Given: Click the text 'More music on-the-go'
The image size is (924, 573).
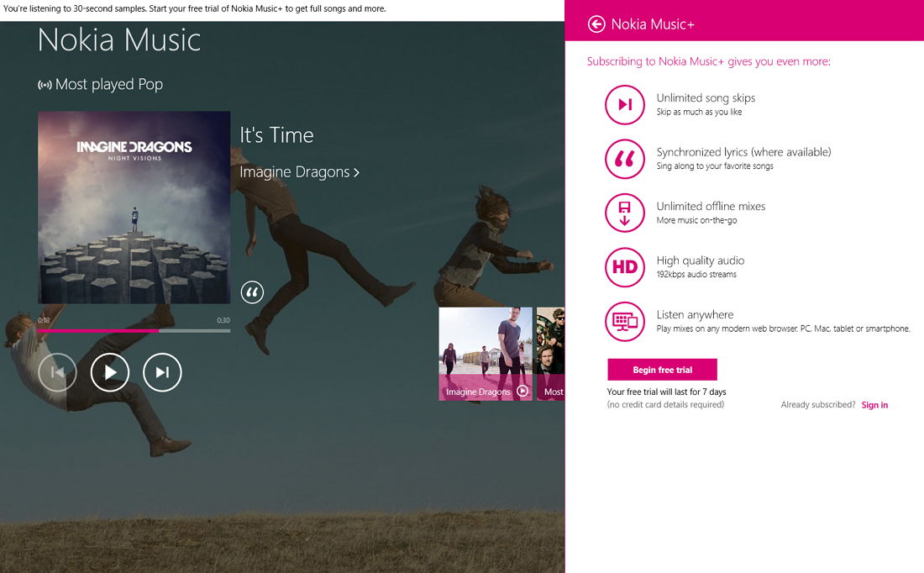Looking at the screenshot, I should pos(696,220).
